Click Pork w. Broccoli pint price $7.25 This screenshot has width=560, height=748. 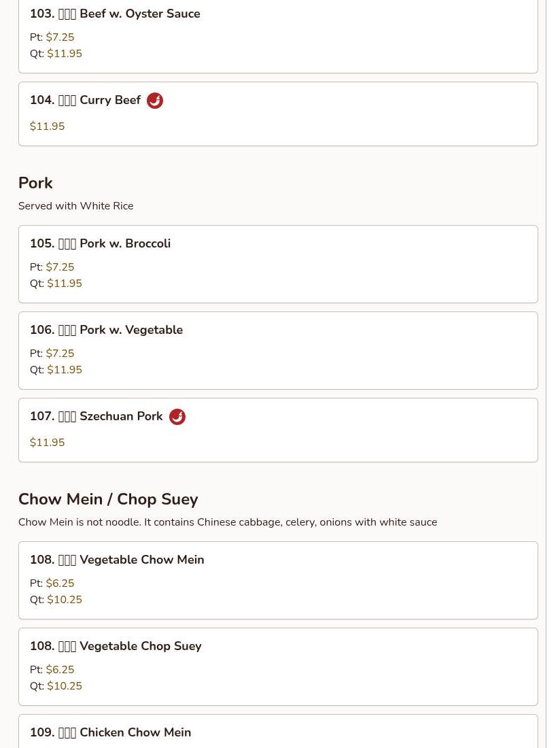60,267
